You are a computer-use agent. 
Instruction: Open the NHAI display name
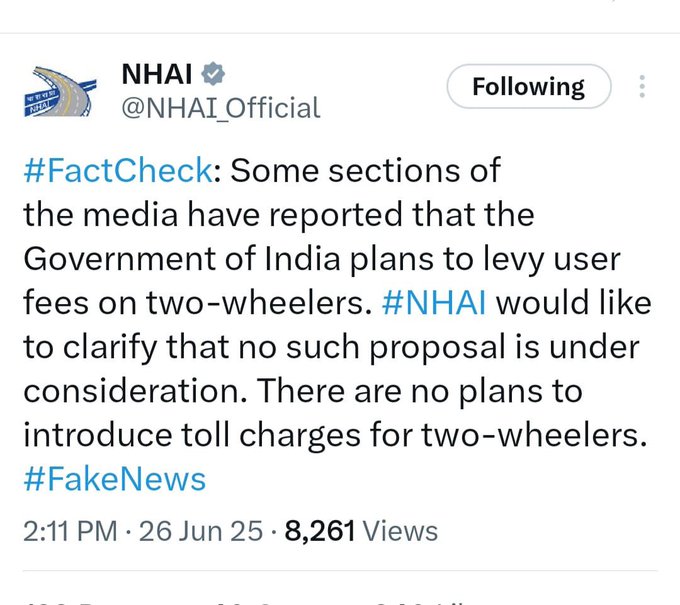pos(157,75)
